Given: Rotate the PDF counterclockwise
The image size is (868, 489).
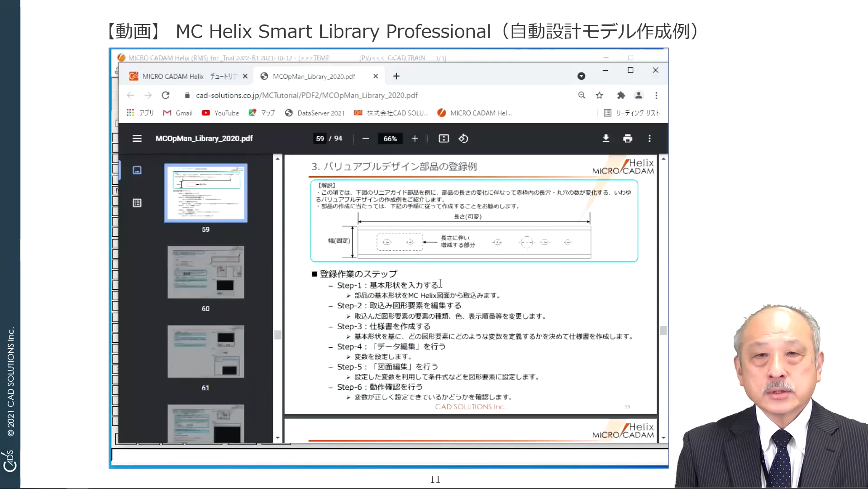Looking at the screenshot, I should pos(463,139).
